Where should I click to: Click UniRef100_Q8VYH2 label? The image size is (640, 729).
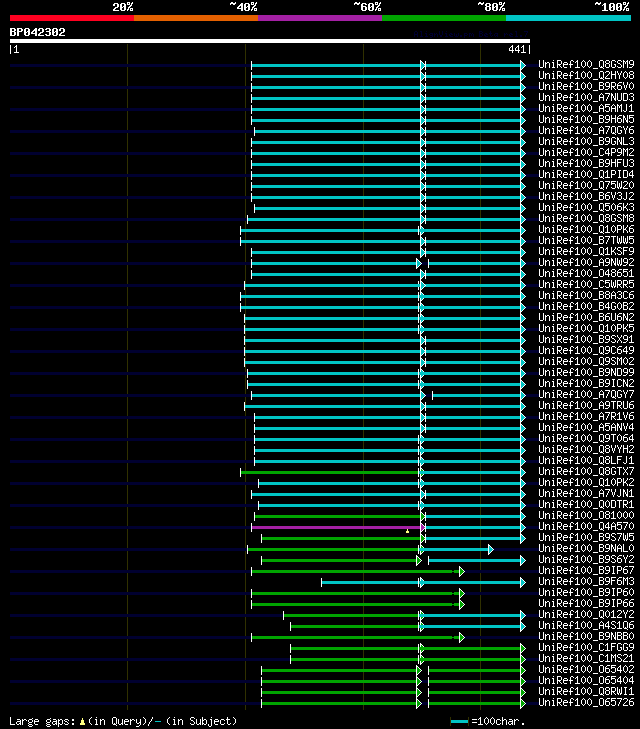point(586,450)
